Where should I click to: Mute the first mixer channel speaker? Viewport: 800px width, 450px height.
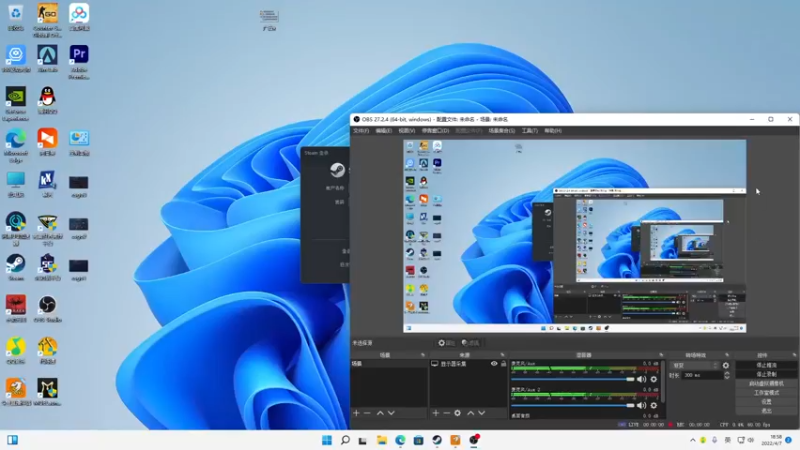coord(641,379)
